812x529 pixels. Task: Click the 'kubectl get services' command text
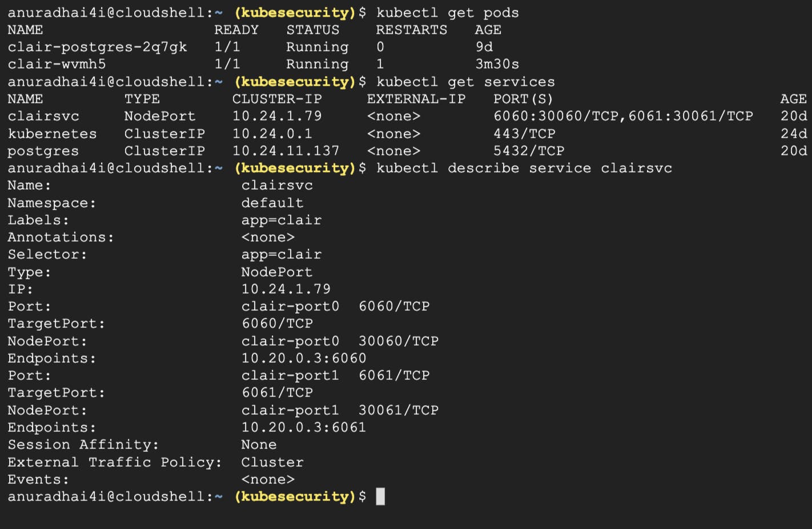pos(465,82)
